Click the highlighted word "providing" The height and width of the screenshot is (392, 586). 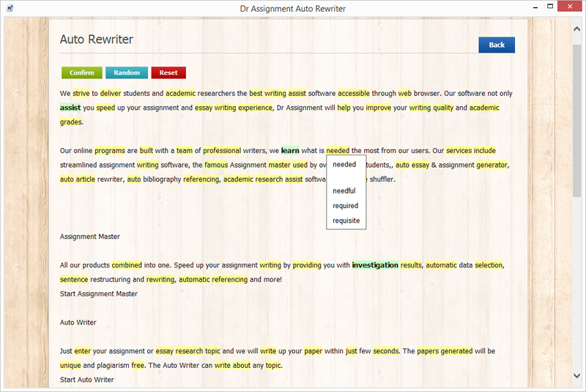pos(307,265)
